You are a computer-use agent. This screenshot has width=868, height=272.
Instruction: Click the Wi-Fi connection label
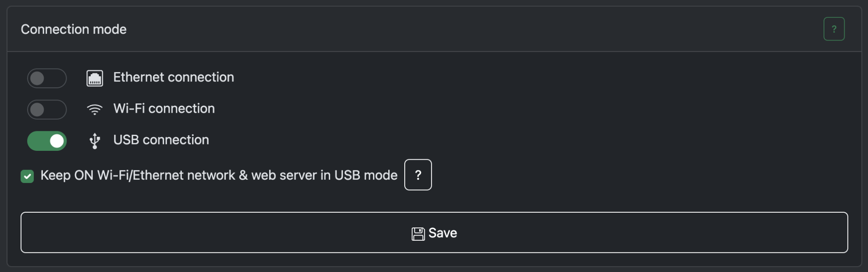point(164,108)
